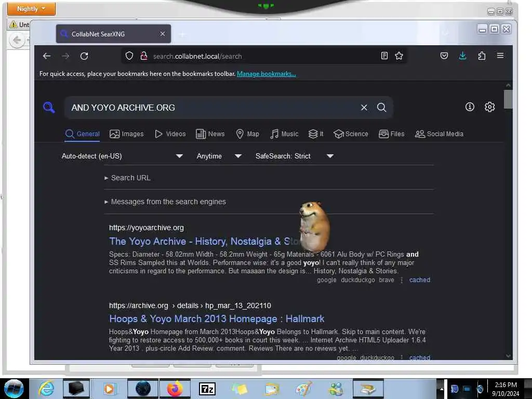Switch to the Science category
This screenshot has height=399, width=532.
(x=351, y=134)
